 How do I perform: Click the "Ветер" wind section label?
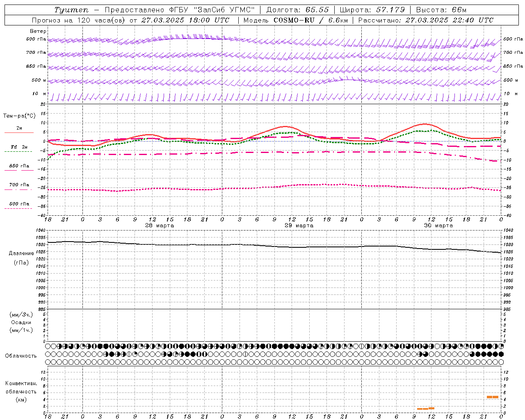click(x=38, y=31)
